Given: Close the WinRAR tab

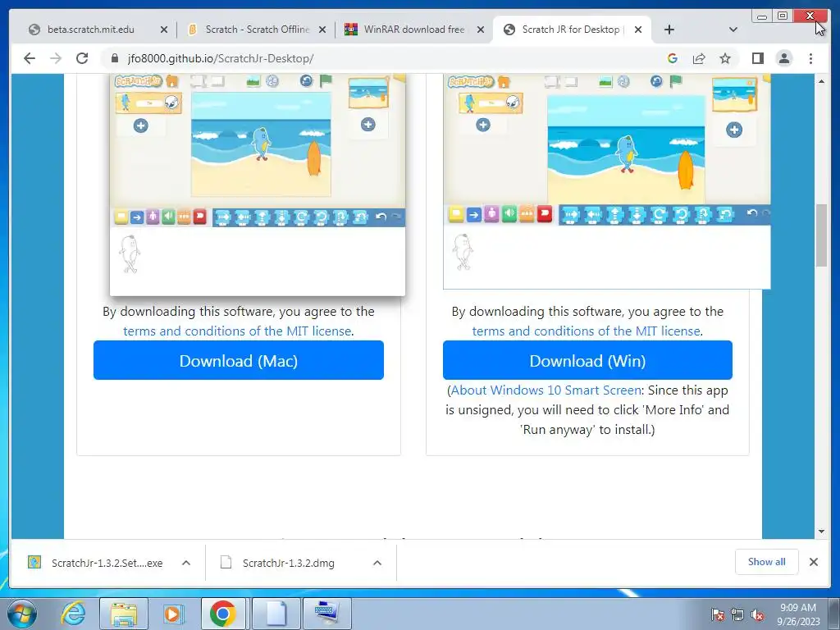Looking at the screenshot, I should point(481,30).
